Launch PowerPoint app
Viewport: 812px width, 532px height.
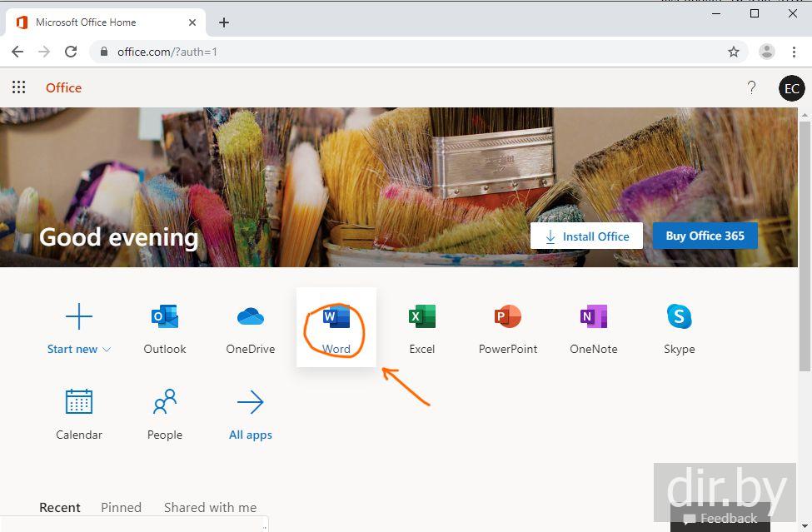(x=508, y=329)
